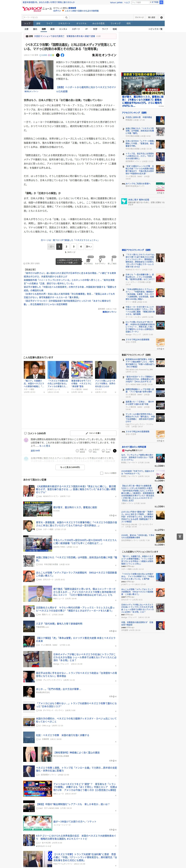Open the 1095 comments count icon

tap(43, 55)
